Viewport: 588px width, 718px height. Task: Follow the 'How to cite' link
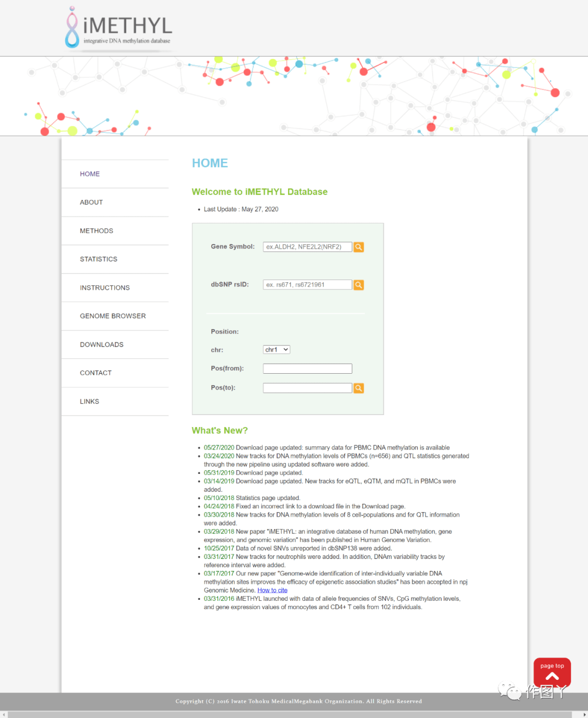coord(272,591)
